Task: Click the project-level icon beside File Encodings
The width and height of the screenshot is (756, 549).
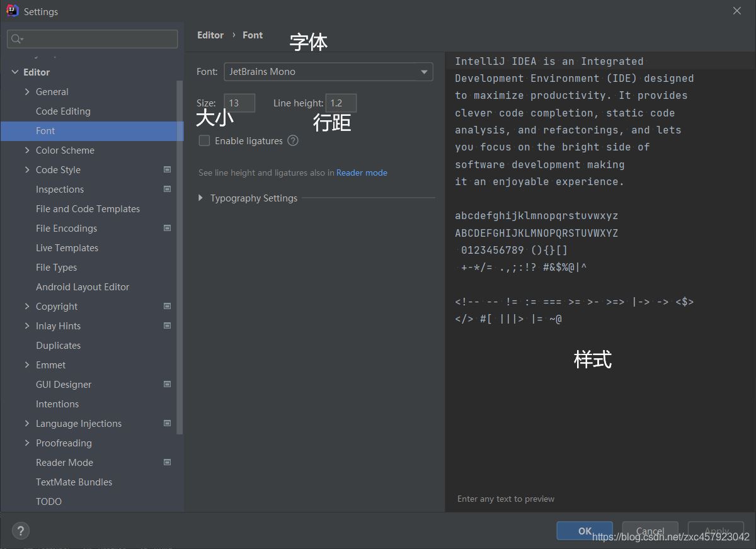Action: tap(167, 228)
